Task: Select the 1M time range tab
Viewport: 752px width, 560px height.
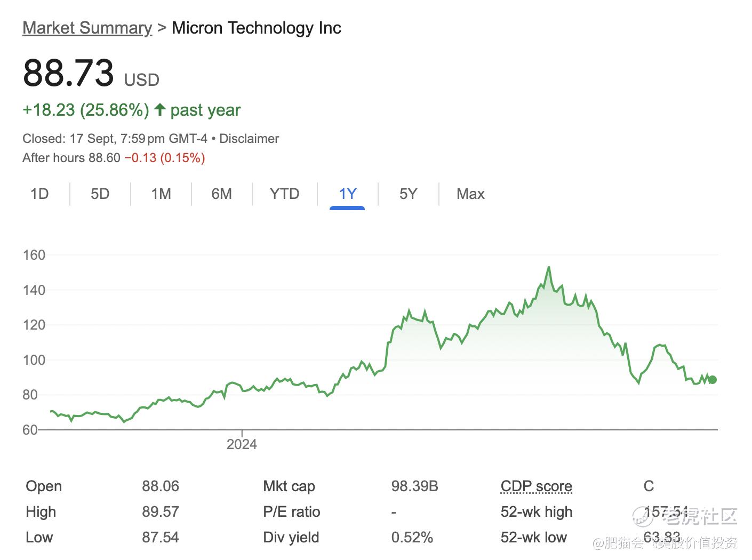Action: click(161, 194)
